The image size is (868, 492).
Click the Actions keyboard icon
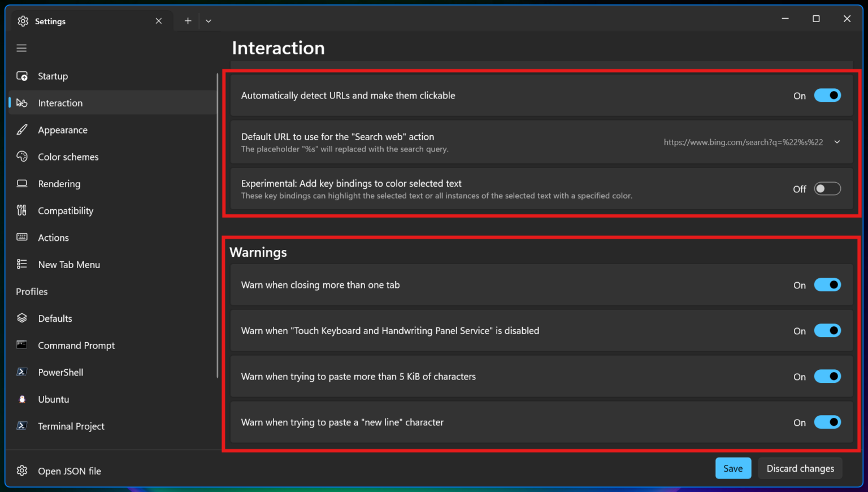click(x=22, y=238)
